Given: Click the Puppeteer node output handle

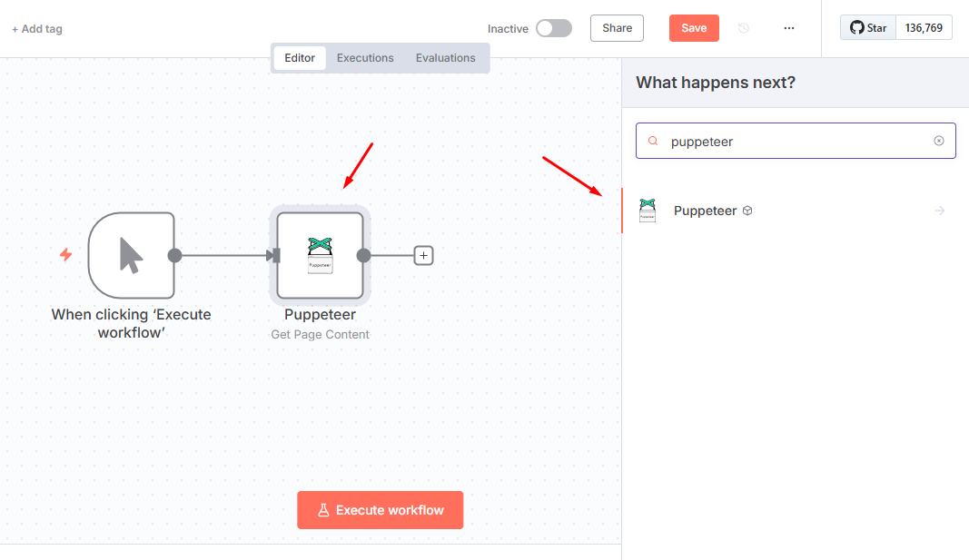Looking at the screenshot, I should point(363,255).
